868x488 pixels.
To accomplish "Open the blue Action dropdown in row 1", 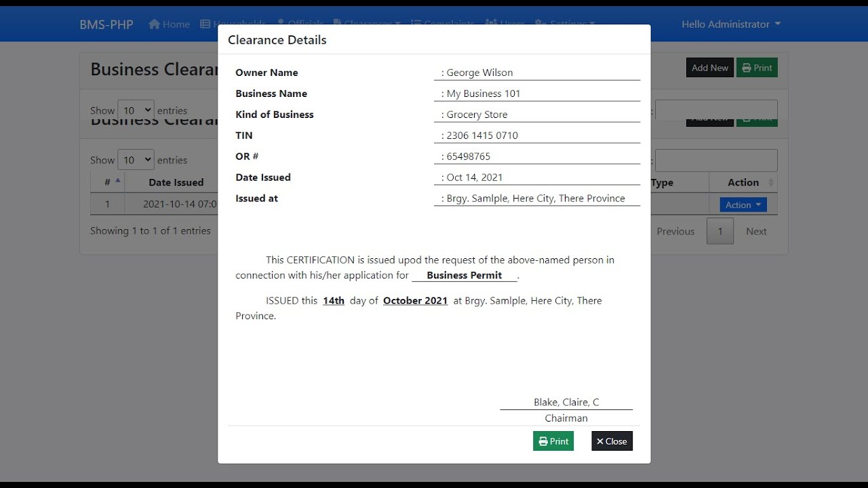I will coord(743,205).
